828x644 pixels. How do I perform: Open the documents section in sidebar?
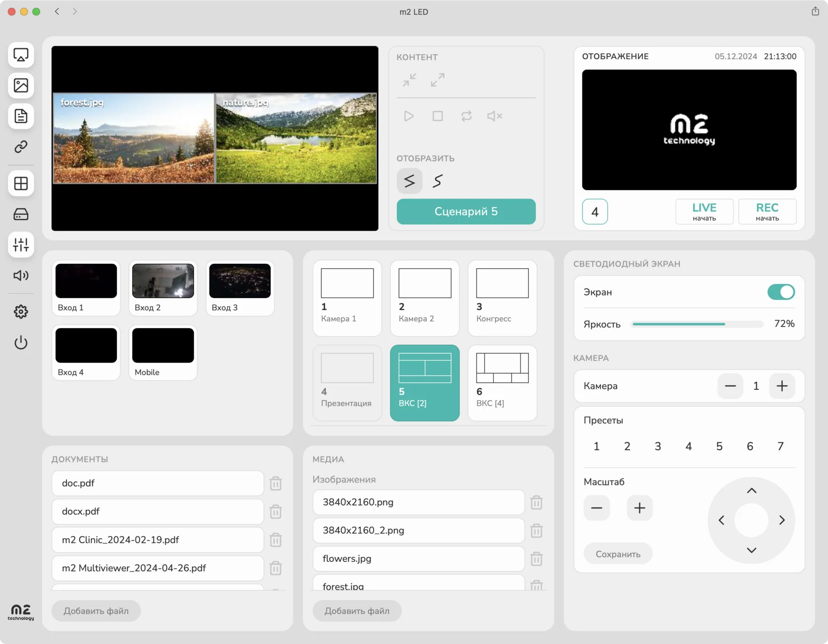21,116
